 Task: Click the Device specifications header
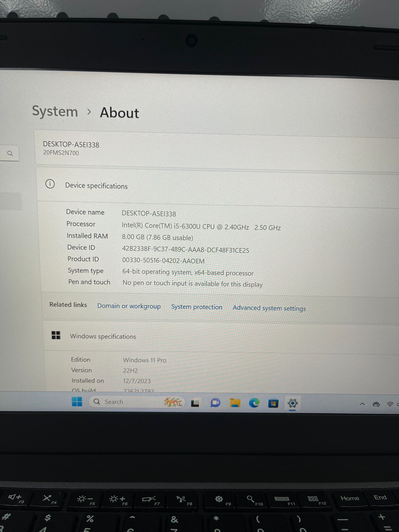click(96, 186)
